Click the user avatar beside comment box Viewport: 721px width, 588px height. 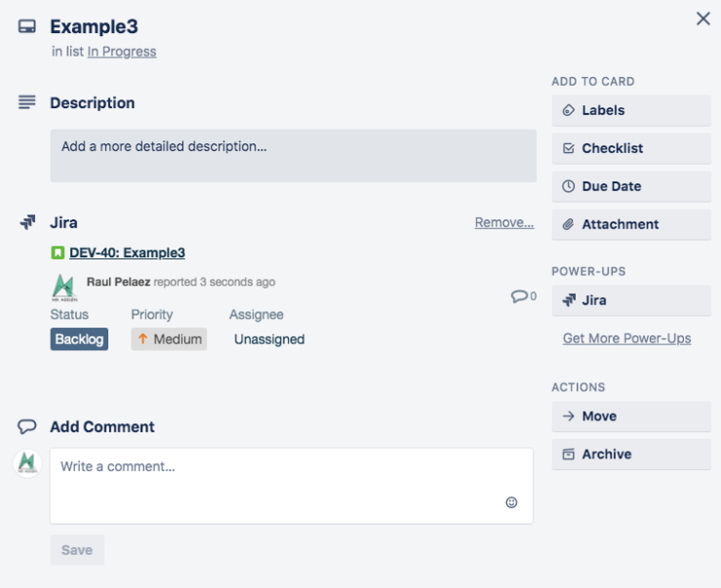[x=27, y=463]
